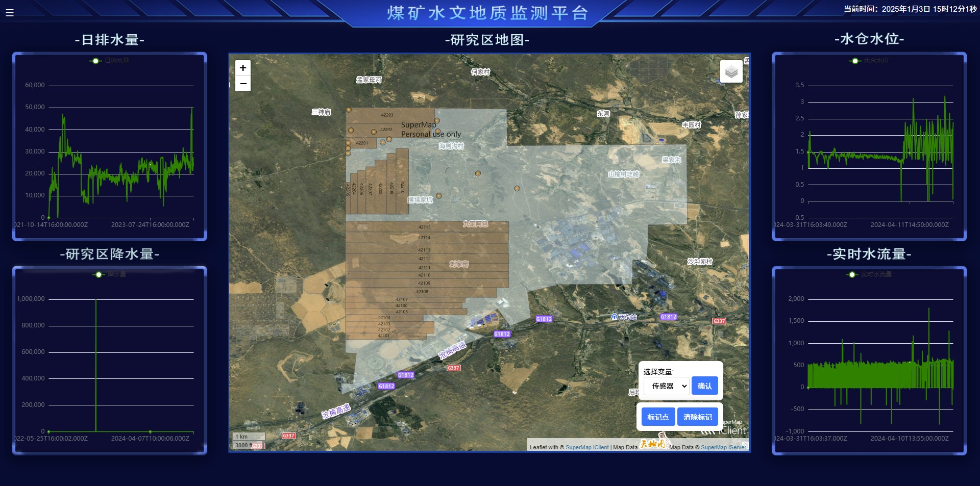This screenshot has height=486, width=980.
Task: Zoom out the map with minus button
Action: (x=243, y=84)
